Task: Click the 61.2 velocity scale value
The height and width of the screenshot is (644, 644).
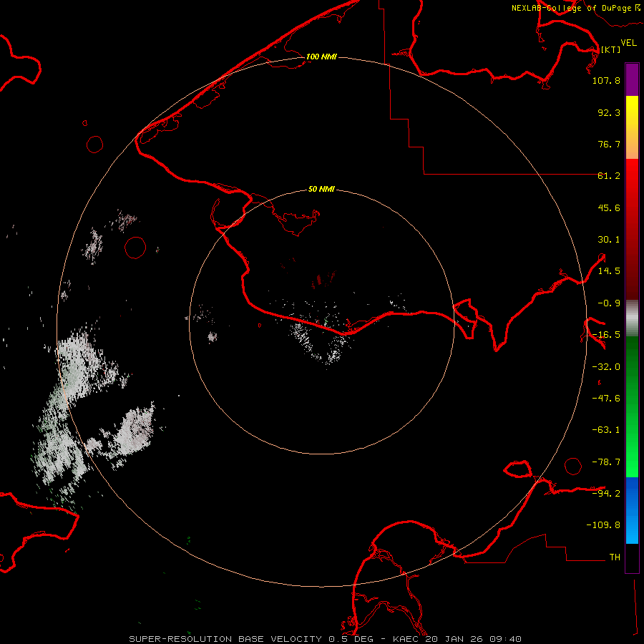Action: (x=609, y=176)
